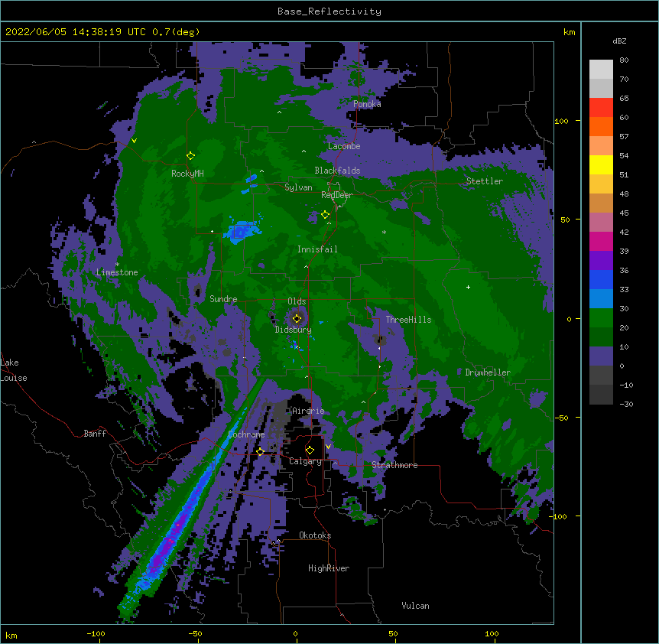The image size is (659, 644).
Task: Click the Banff label
Action: pos(95,434)
